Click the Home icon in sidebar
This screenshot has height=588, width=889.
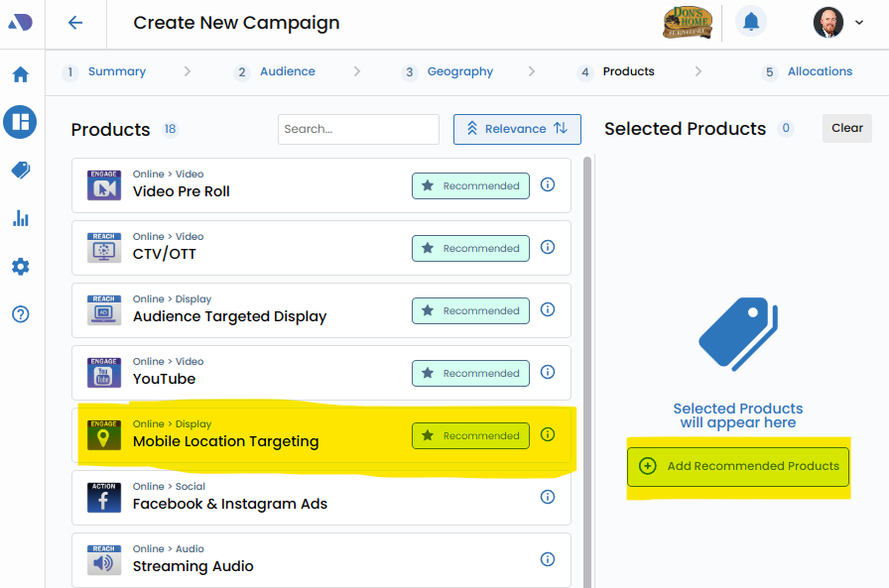tap(21, 74)
